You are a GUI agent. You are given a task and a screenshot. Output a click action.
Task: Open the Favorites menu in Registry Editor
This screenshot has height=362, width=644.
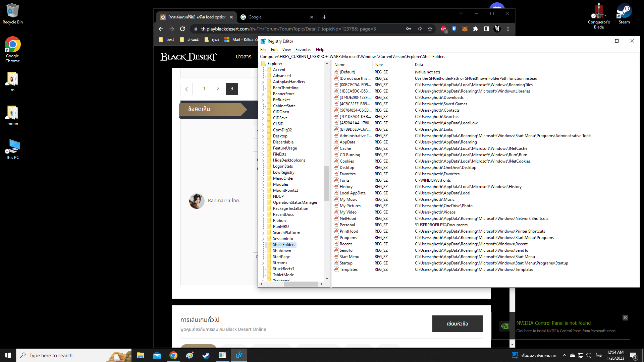coord(303,50)
